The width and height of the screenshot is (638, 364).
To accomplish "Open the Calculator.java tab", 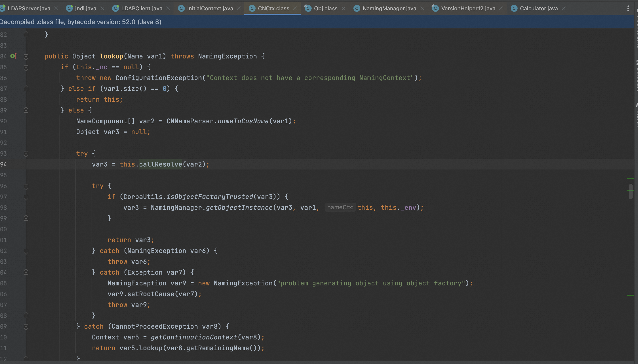I will tap(538, 8).
